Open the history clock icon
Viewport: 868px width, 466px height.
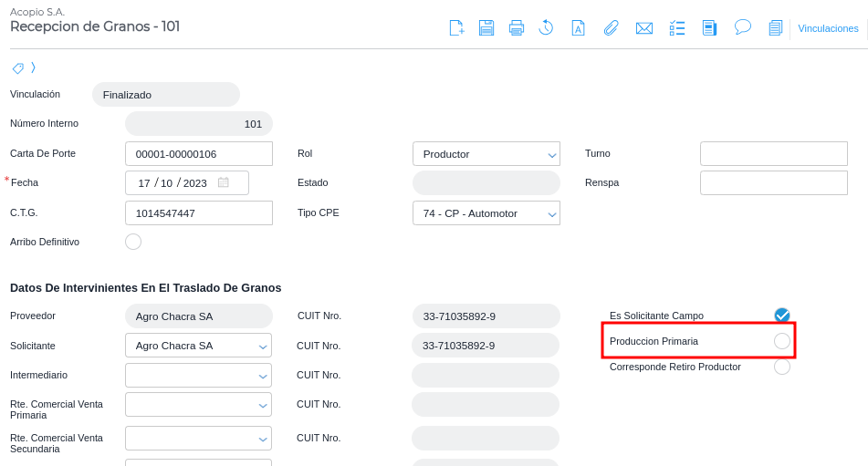click(546, 28)
